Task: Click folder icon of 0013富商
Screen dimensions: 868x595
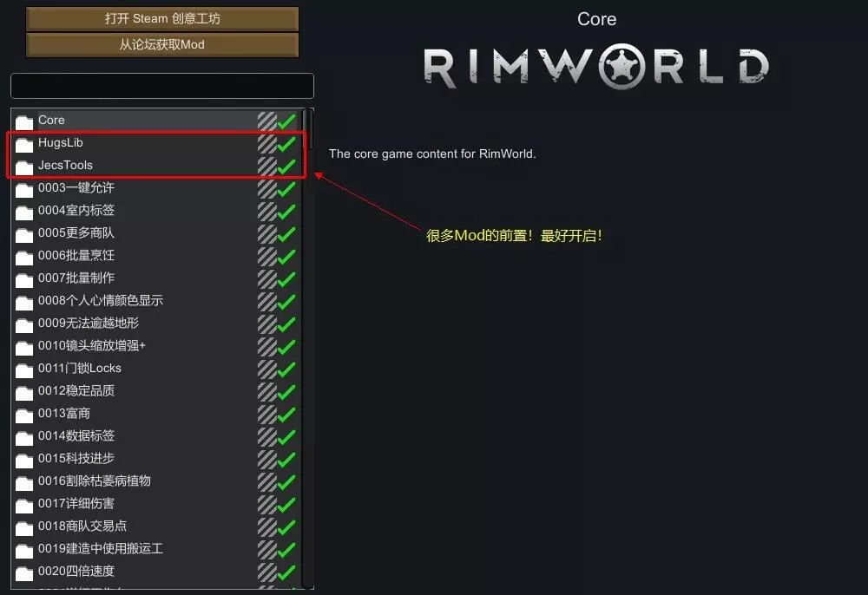Action: (x=24, y=415)
